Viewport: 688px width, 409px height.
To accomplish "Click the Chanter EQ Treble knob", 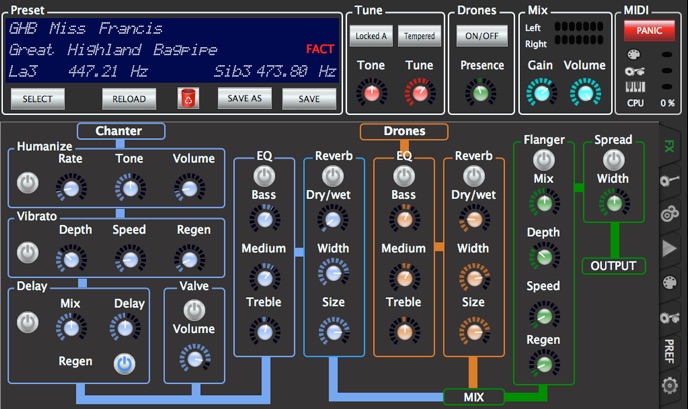I will pos(265,331).
